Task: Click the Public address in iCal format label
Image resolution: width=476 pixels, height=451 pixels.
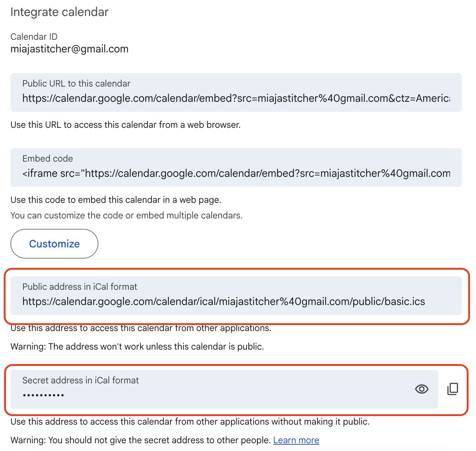Action: pyautogui.click(x=80, y=287)
